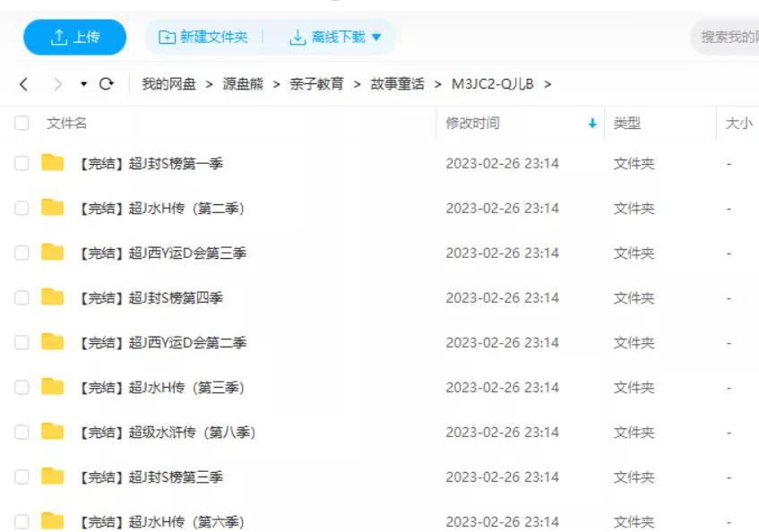The height and width of the screenshot is (532, 759).
Task: Go to 我的网盘 in breadcrumb
Action: (168, 84)
